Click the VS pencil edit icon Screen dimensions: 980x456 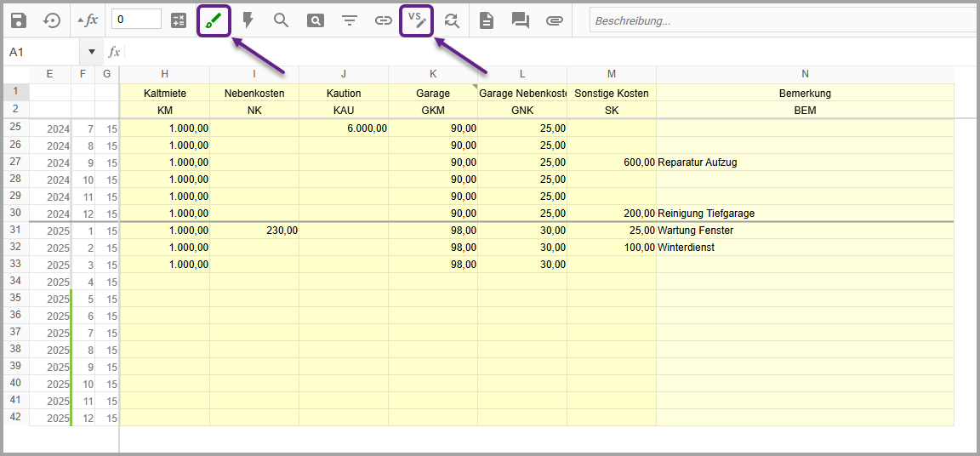point(417,20)
